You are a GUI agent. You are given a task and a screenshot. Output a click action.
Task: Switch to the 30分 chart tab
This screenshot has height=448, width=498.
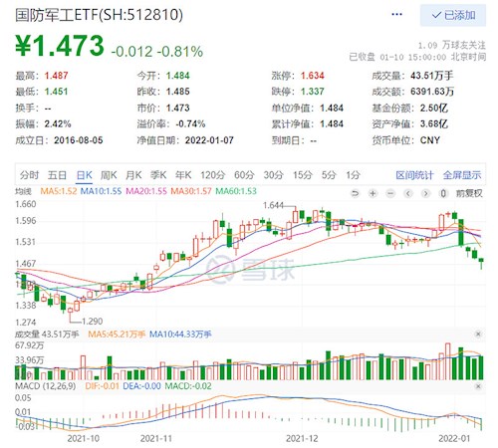coord(273,175)
